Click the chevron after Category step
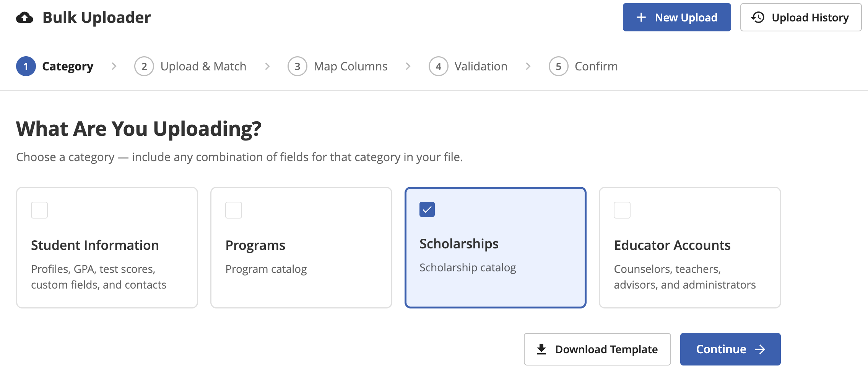The width and height of the screenshot is (868, 372). [114, 66]
